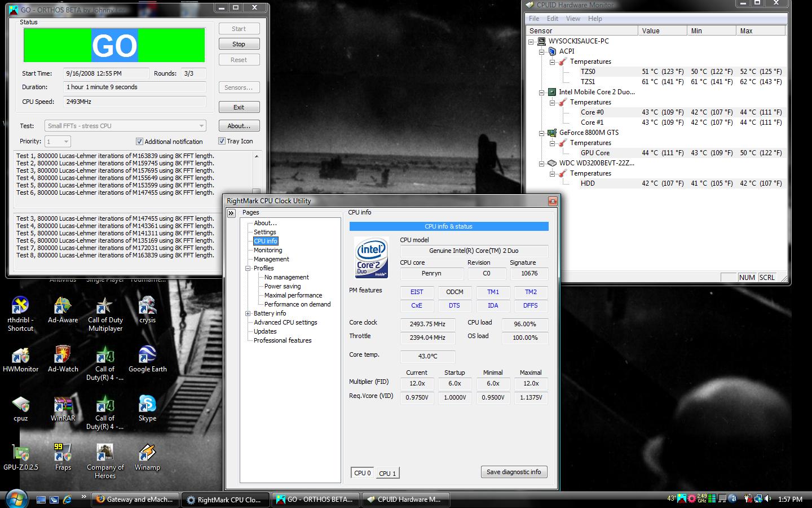Select the Fraps desktop icon
The width and height of the screenshot is (812, 508).
coord(63,457)
